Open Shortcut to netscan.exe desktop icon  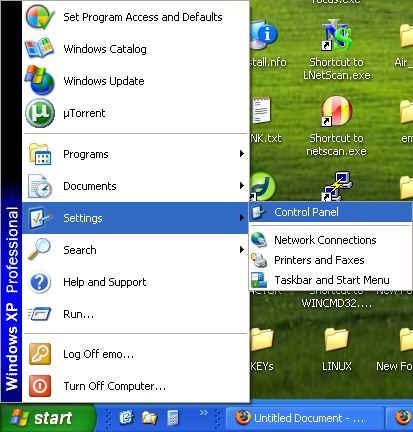click(336, 126)
